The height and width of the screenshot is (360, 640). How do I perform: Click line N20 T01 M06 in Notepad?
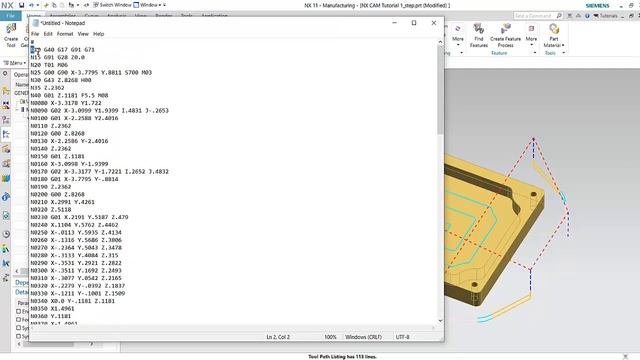49,65
